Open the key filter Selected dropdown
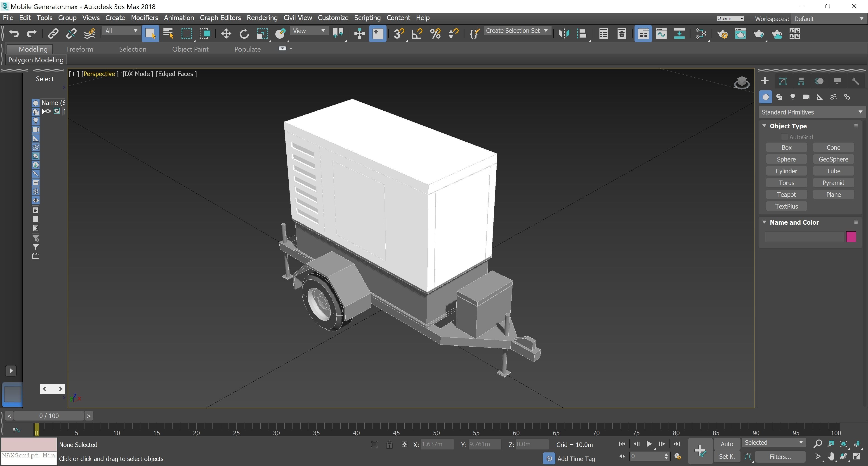 click(x=774, y=442)
